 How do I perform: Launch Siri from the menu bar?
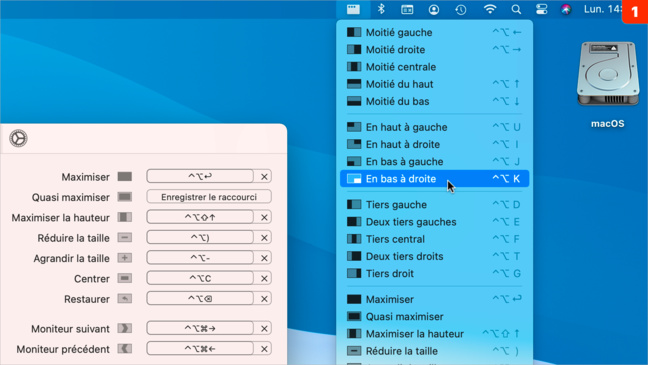point(566,10)
